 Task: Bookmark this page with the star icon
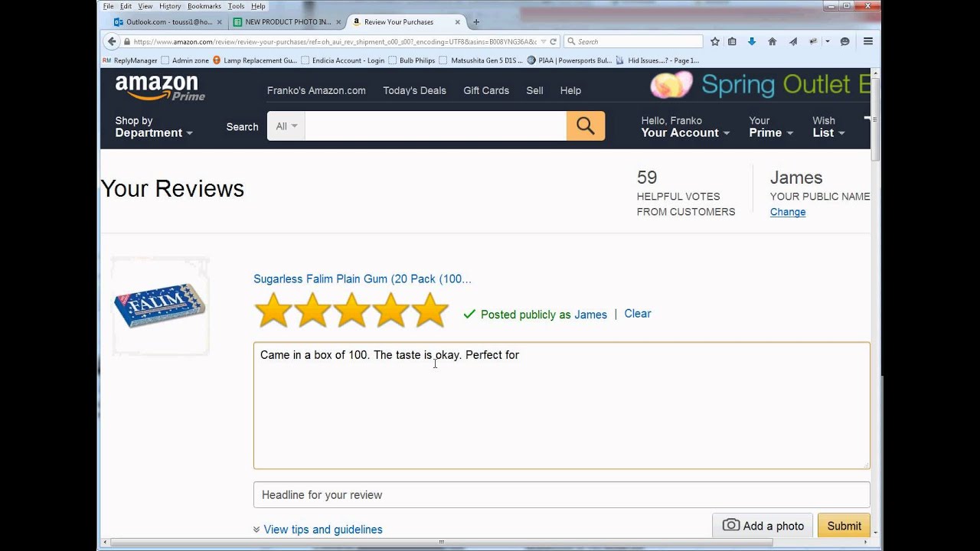pyautogui.click(x=714, y=41)
